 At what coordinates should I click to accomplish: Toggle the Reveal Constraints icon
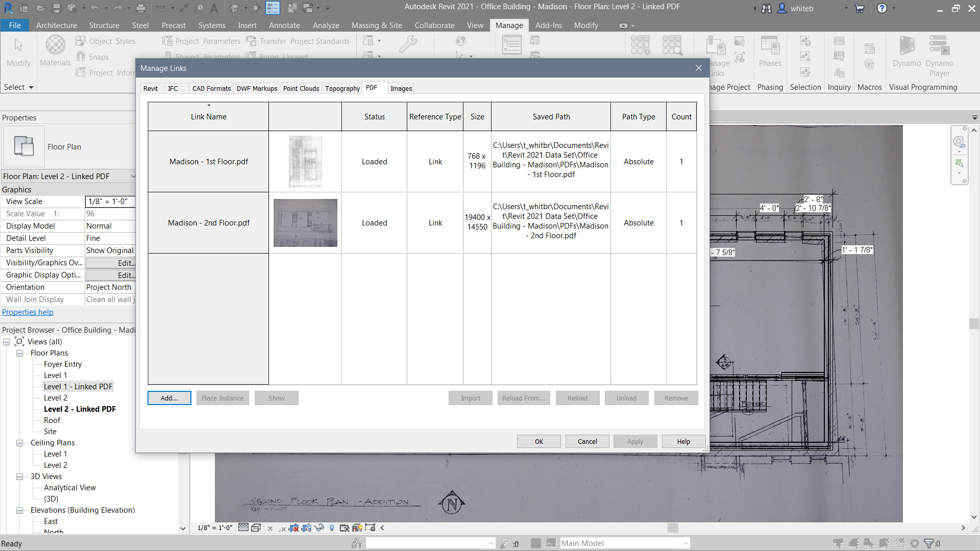pos(370,528)
